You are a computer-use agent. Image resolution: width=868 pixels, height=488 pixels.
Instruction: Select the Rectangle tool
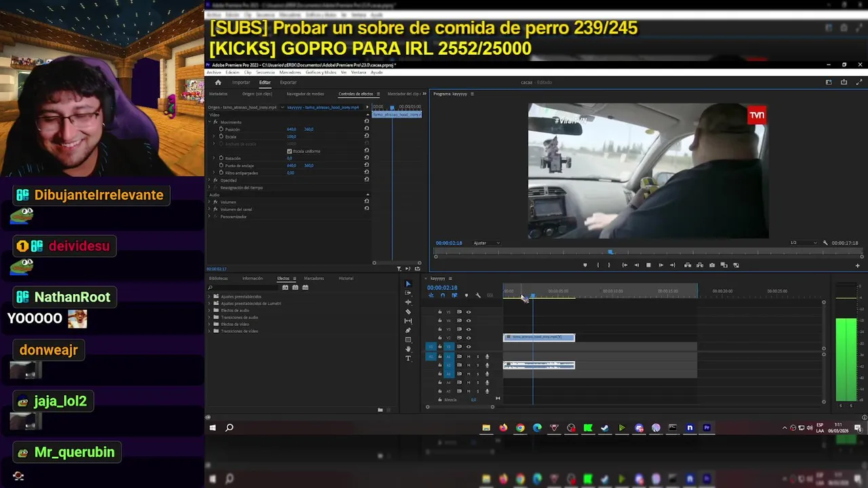point(408,340)
